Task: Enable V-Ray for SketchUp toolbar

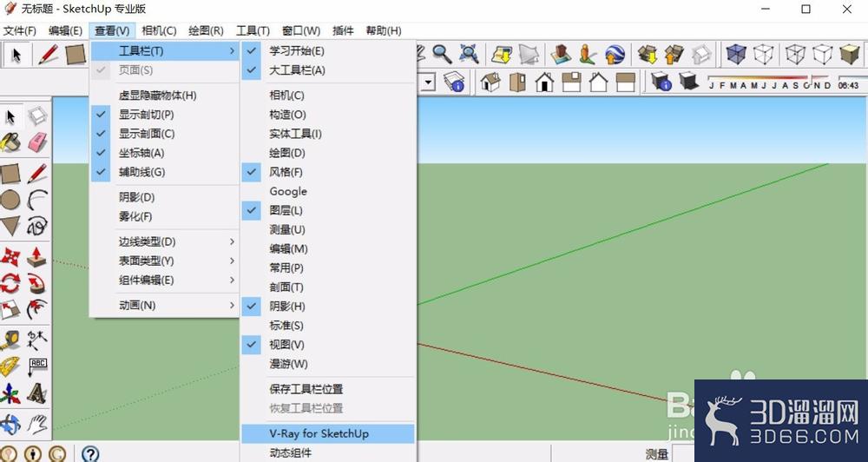Action: pyautogui.click(x=328, y=433)
